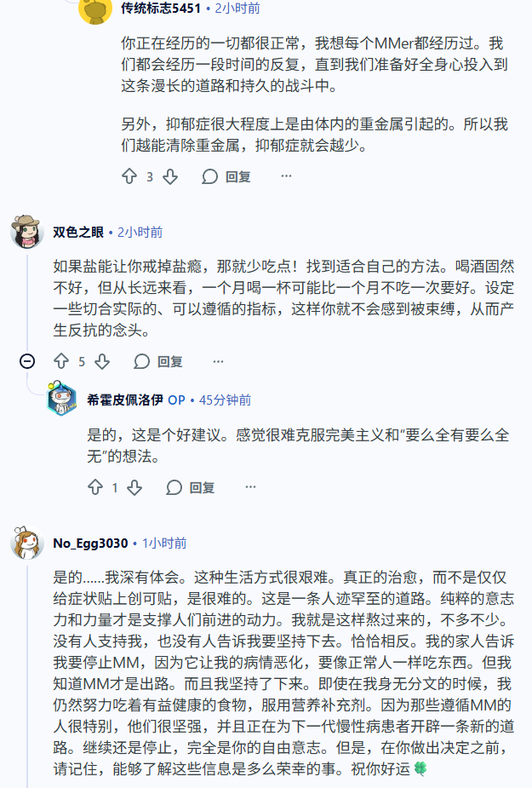
Task: Downvote the 希霍皮佩洛伊 reply
Action: click(134, 487)
